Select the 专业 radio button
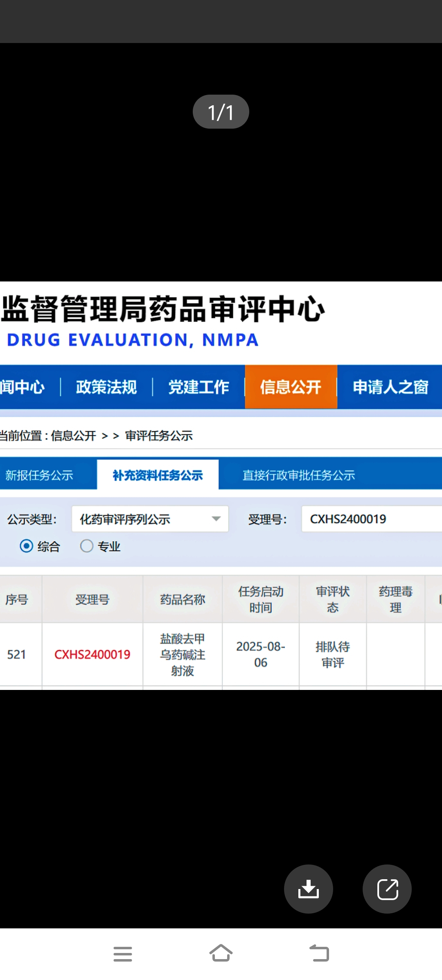The image size is (442, 980). click(x=87, y=546)
